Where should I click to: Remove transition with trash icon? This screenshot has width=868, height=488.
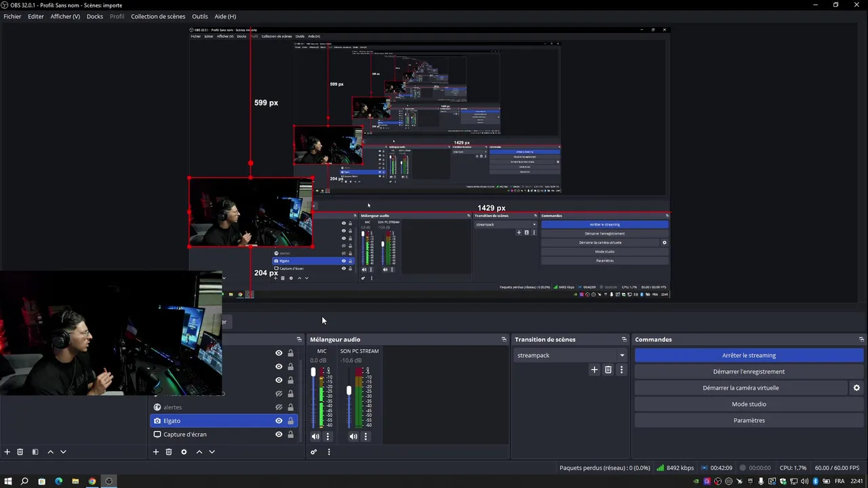(608, 370)
